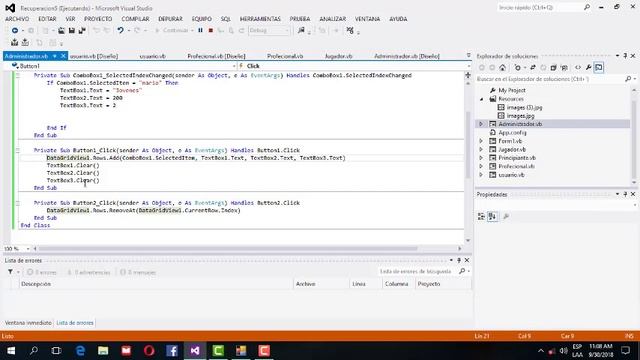Select images.jpg in the Resources folder
640x360 pixels.
pyautogui.click(x=520, y=116)
